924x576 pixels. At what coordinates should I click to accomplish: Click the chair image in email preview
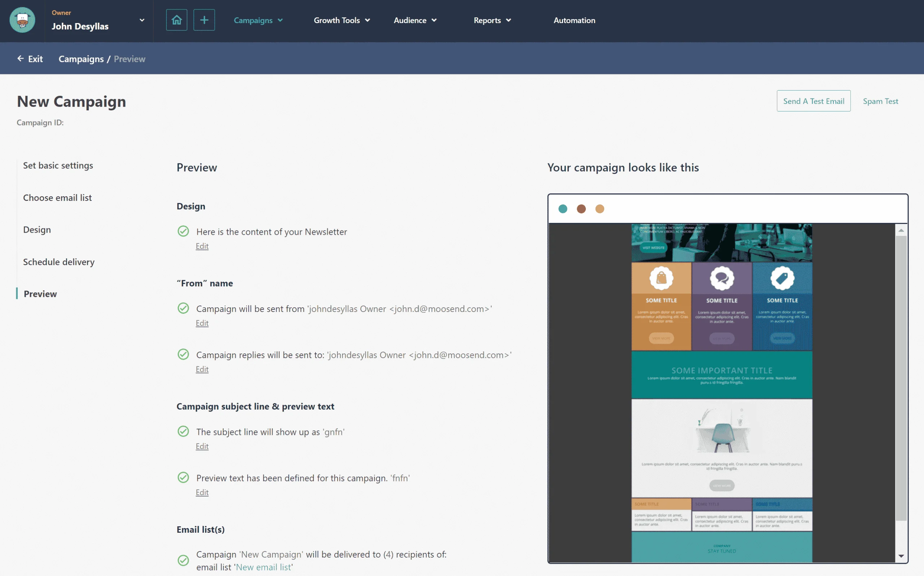pos(722,431)
